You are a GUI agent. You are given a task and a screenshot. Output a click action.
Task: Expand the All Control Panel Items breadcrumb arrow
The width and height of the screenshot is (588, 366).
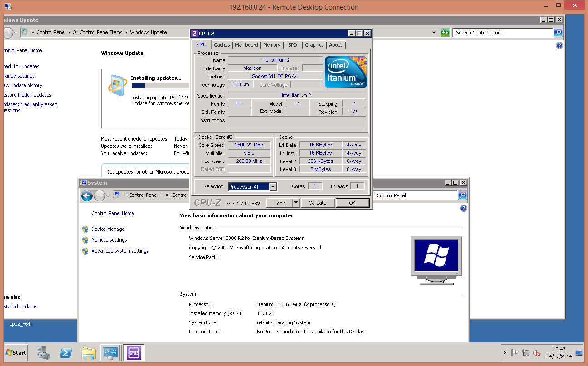126,33
